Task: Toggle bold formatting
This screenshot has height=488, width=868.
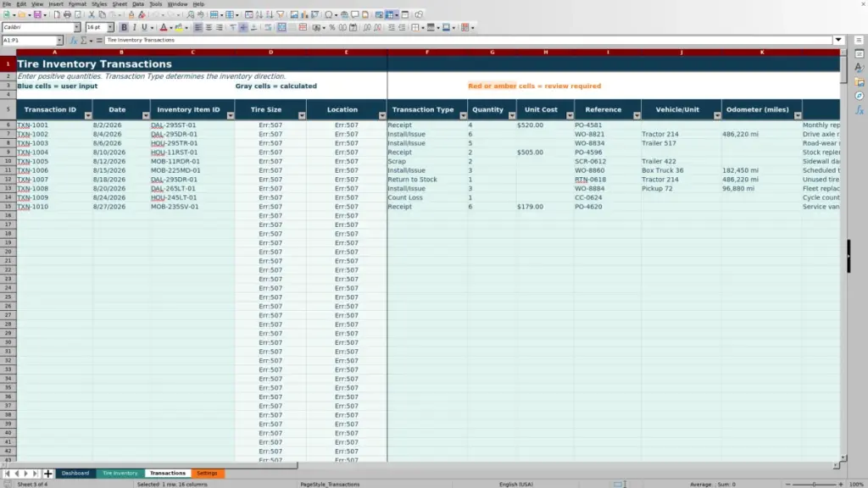Action: pyautogui.click(x=124, y=28)
